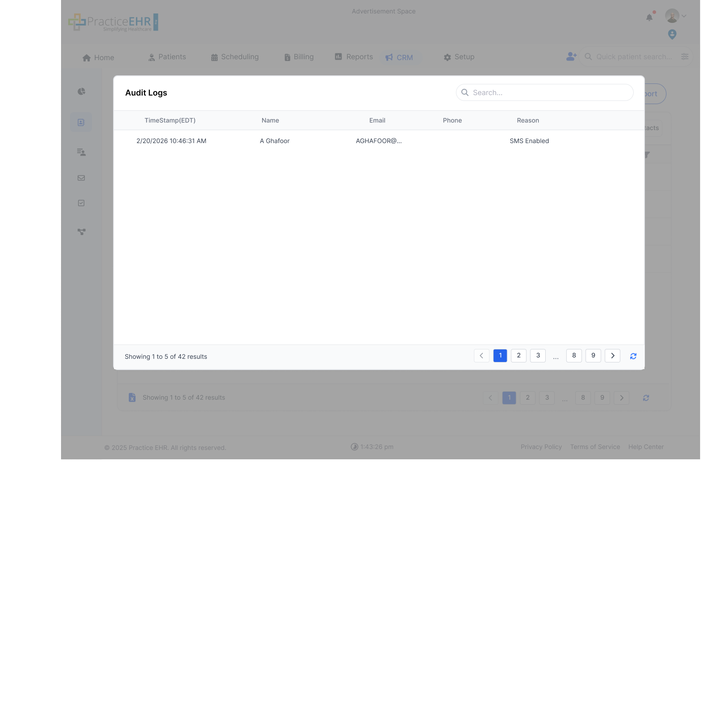Click the refresh icon in Audit Logs footer
This screenshot has width=701, height=728.
coord(633,356)
